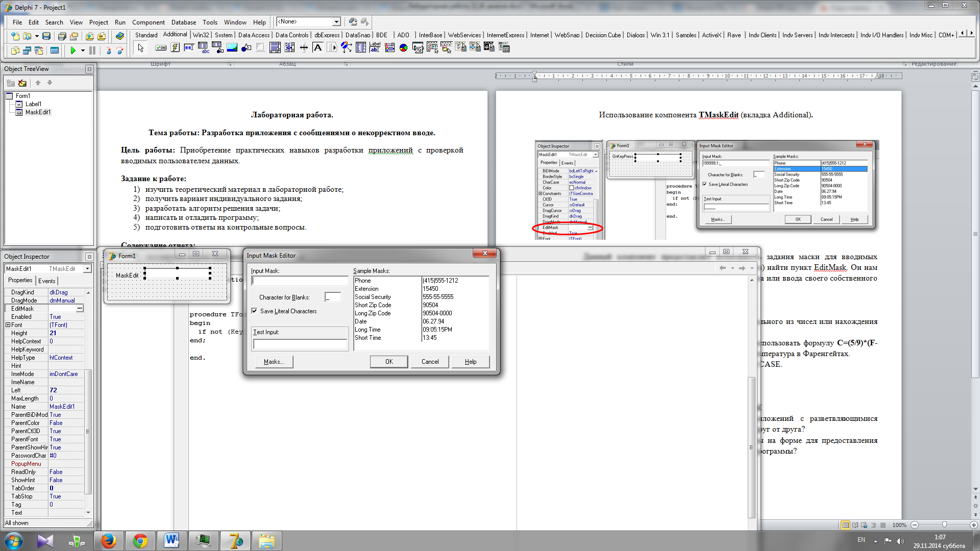Open the Project menu
Viewport: 980px width, 551px height.
click(x=99, y=22)
